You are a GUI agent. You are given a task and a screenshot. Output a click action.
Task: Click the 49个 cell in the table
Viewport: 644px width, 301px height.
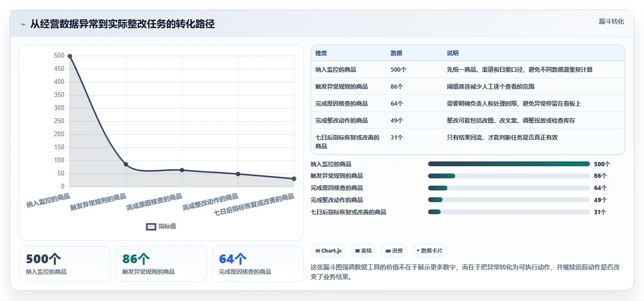pyautogui.click(x=396, y=121)
